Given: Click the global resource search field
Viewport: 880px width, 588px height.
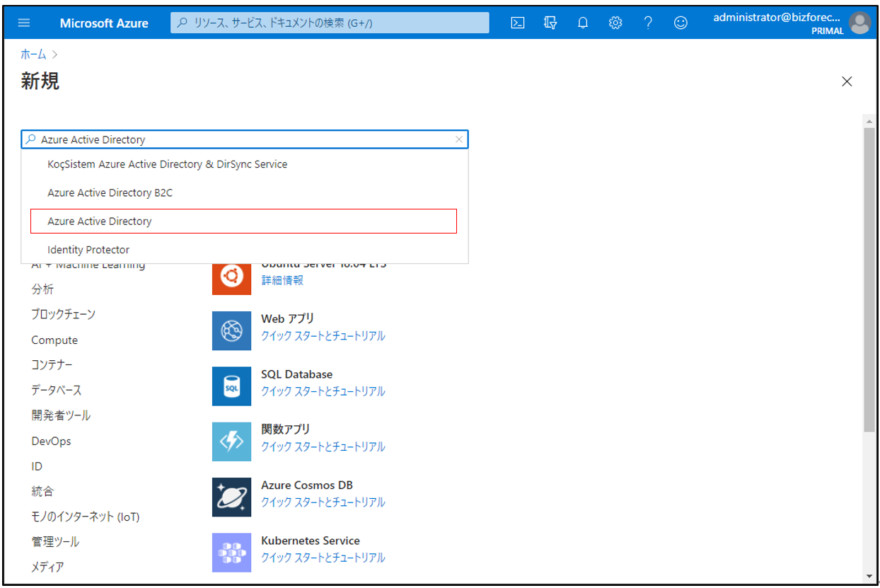Looking at the screenshot, I should click(330, 23).
